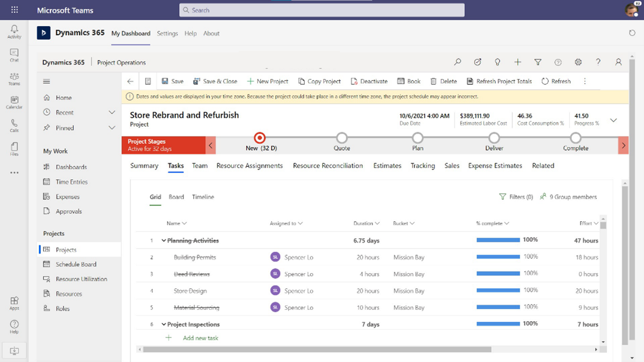Switch to the Summary tab
Screen dimensions: 644x362
144,166
